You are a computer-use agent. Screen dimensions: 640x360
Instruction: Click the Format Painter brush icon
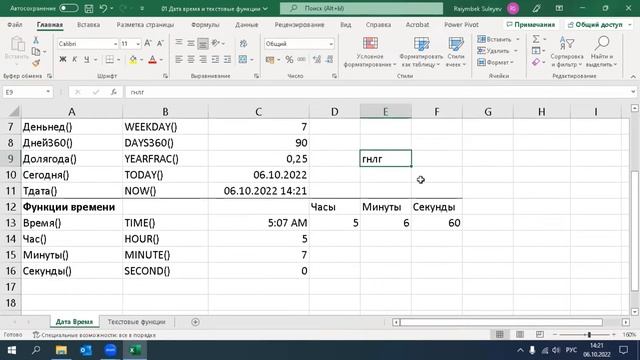36,63
